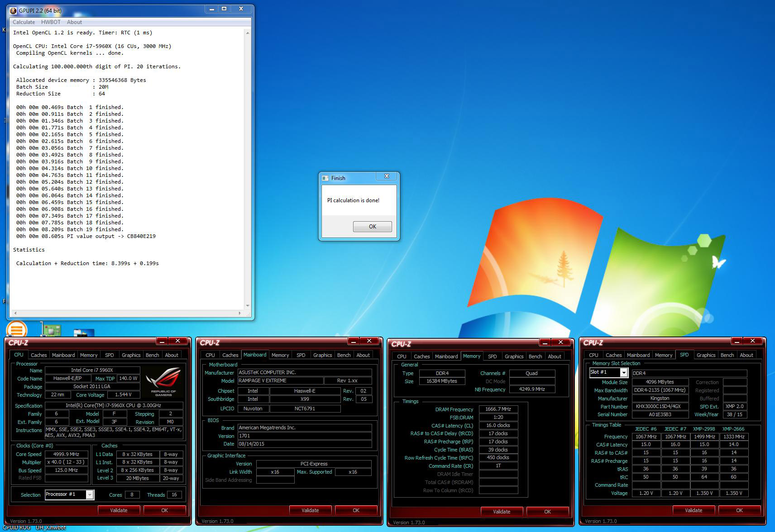Click the Part Number 'KHX3000C15D4/4GX'
775x532 pixels.
[x=660, y=407]
